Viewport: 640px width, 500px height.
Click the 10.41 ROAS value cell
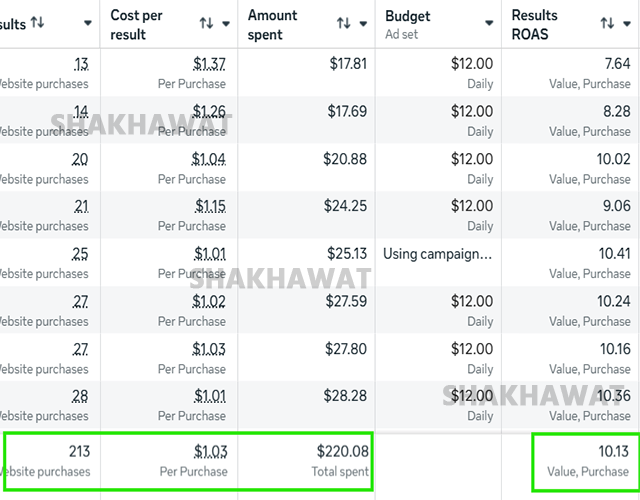coord(614,254)
